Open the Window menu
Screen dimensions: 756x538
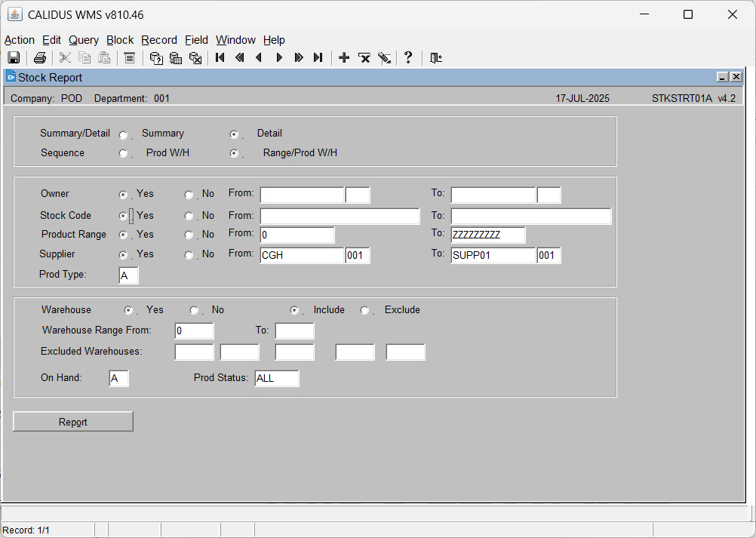coord(235,40)
